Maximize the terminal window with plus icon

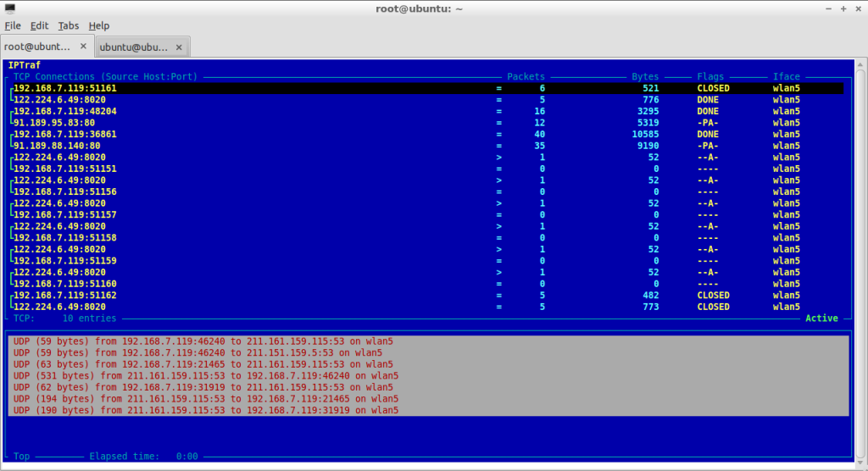pos(843,8)
